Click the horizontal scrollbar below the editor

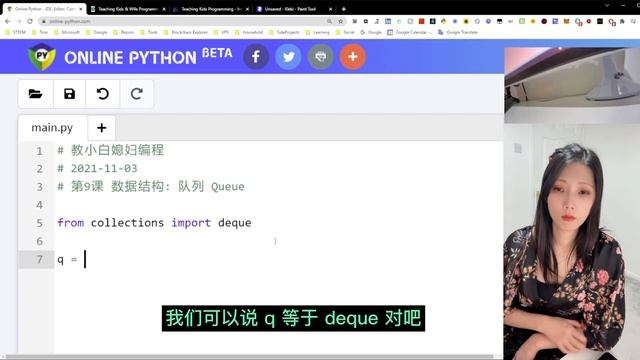pyautogui.click(x=249, y=356)
